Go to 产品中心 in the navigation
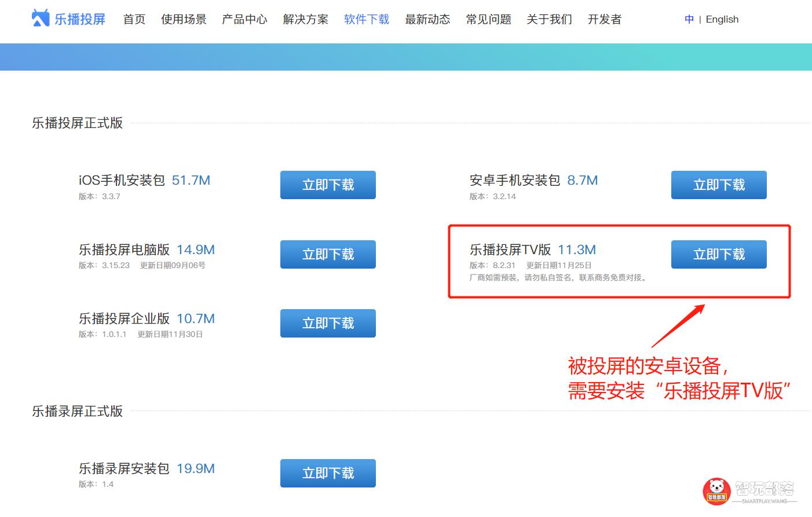Viewport: 812px width, 517px height. [x=244, y=19]
